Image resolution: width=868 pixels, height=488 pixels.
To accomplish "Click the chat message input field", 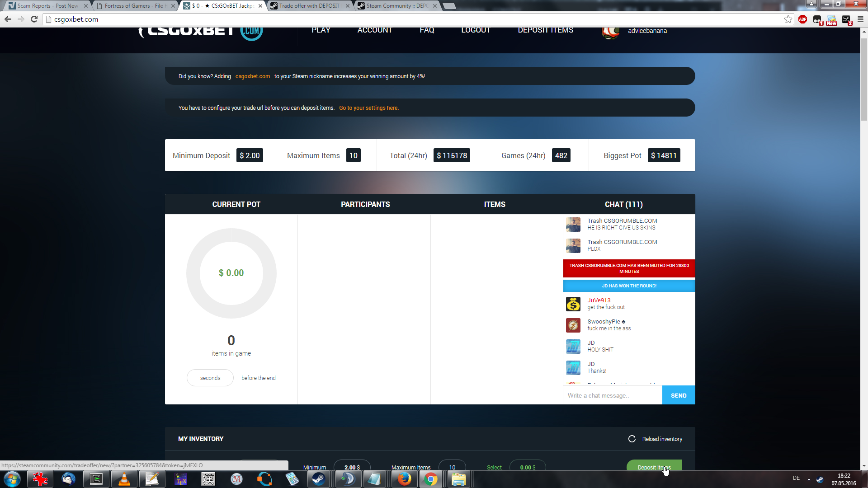I will 612,395.
